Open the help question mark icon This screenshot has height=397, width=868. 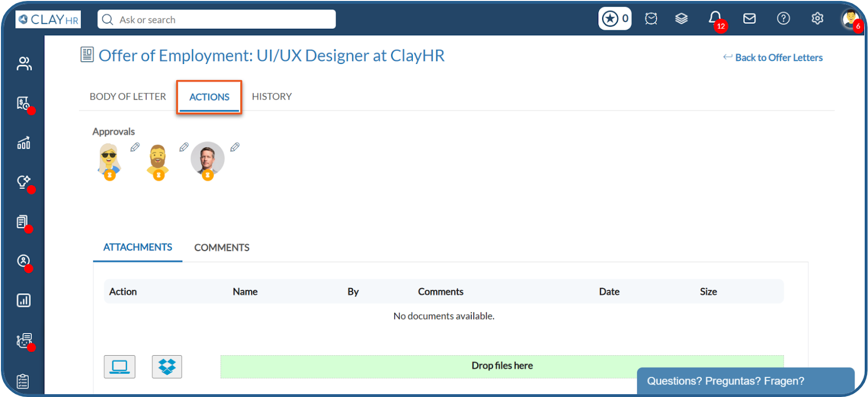783,19
